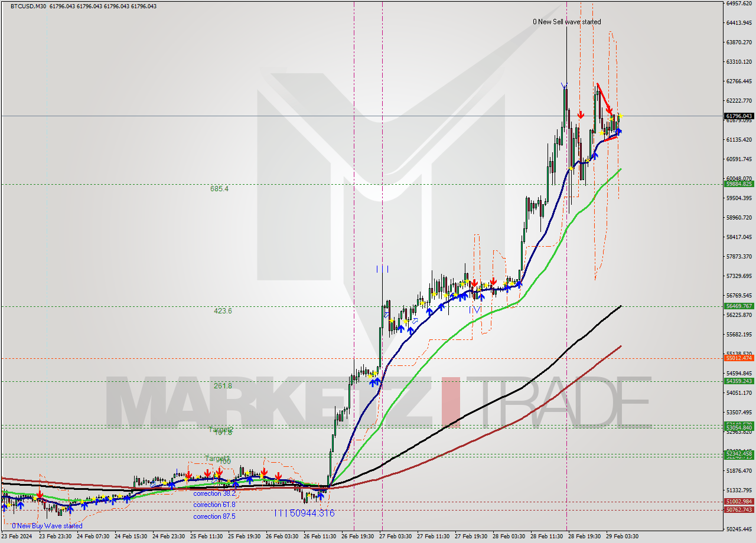The height and width of the screenshot is (543, 756).
Task: Click the '26 Feb 19:30' time label
Action: click(x=358, y=537)
